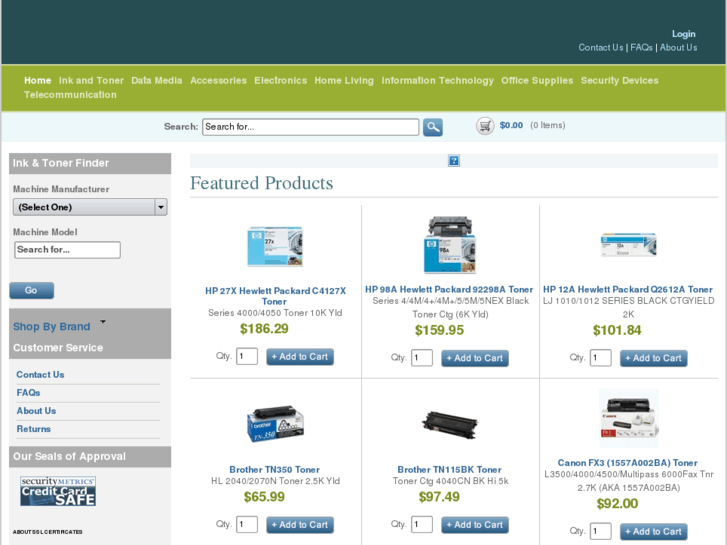Open the Returns link
727x545 pixels.
[x=33, y=429]
